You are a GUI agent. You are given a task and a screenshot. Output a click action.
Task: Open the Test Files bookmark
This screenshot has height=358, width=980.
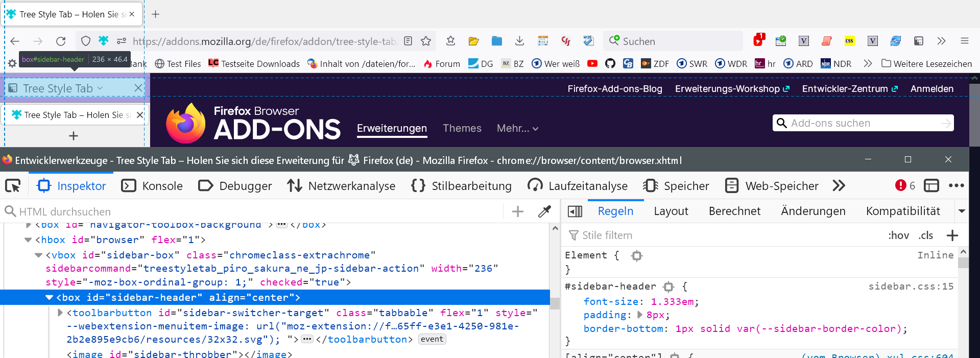[178, 63]
